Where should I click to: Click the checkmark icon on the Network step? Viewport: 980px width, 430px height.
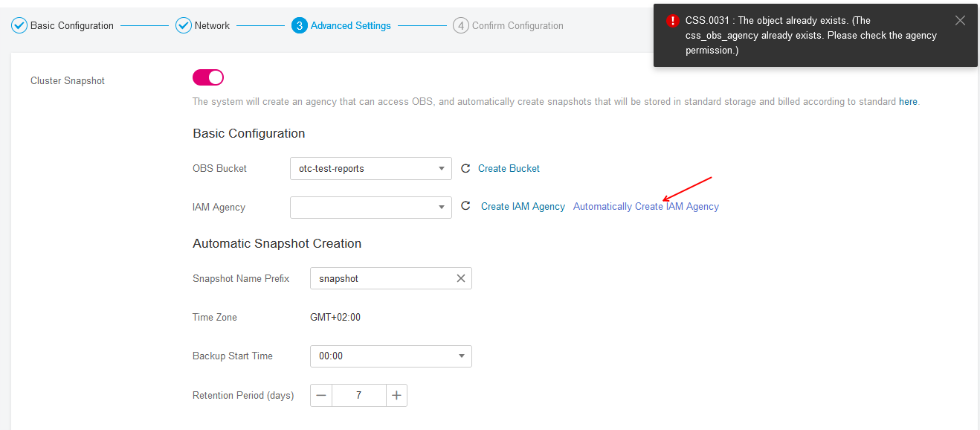point(183,25)
